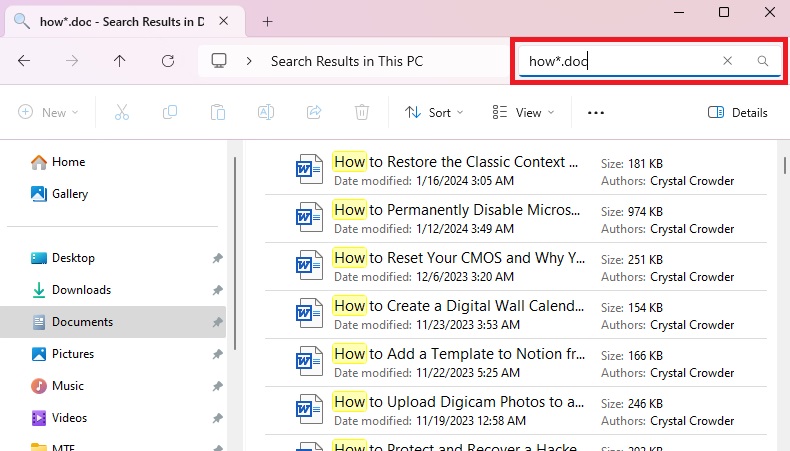Click the Copy icon

pyautogui.click(x=170, y=112)
